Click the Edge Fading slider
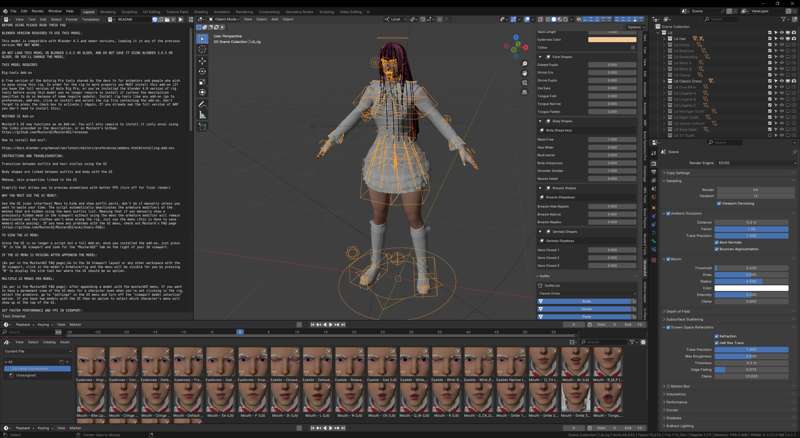Viewport: 800px width, 438px height. click(751, 370)
